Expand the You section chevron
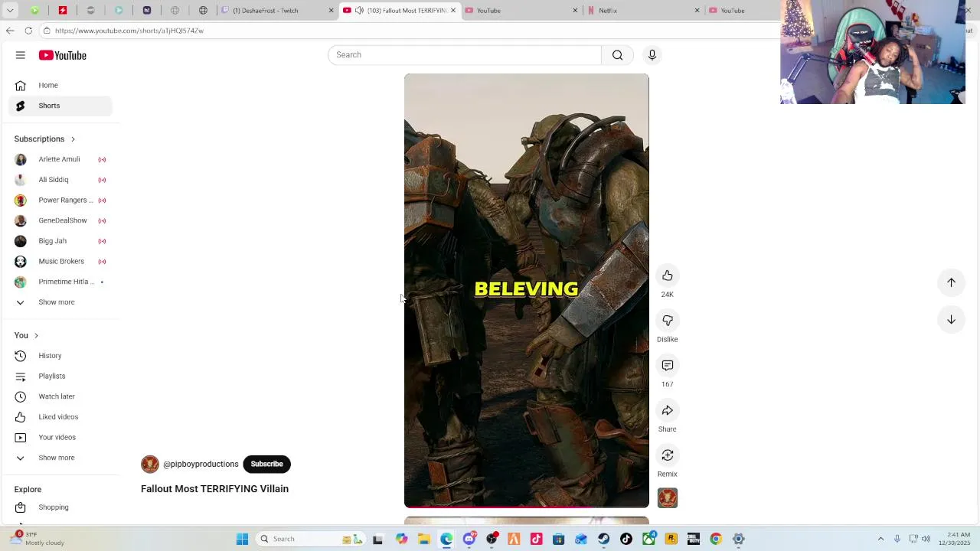The width and height of the screenshot is (980, 551). pyautogui.click(x=36, y=336)
